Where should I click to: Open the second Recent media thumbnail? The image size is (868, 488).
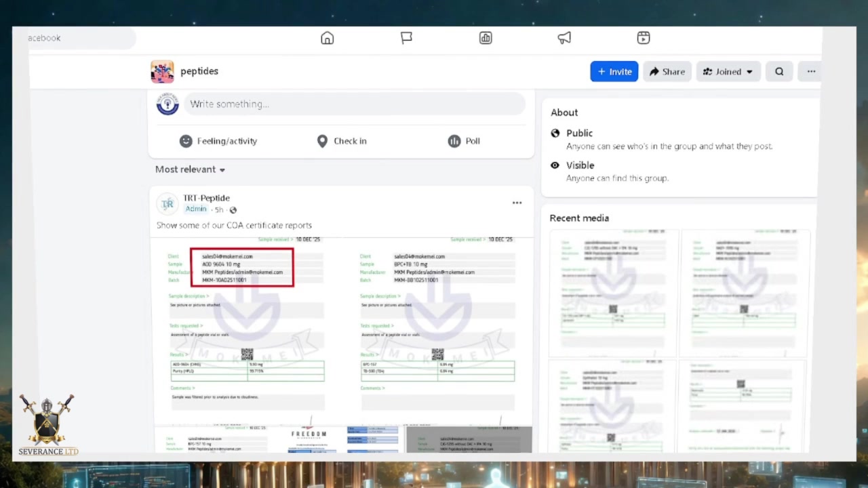click(744, 293)
